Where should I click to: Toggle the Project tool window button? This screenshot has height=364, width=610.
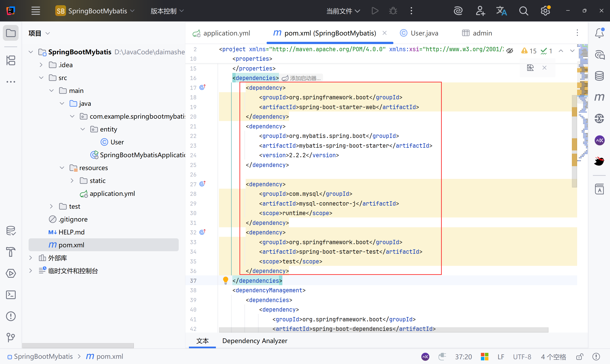[x=11, y=33]
